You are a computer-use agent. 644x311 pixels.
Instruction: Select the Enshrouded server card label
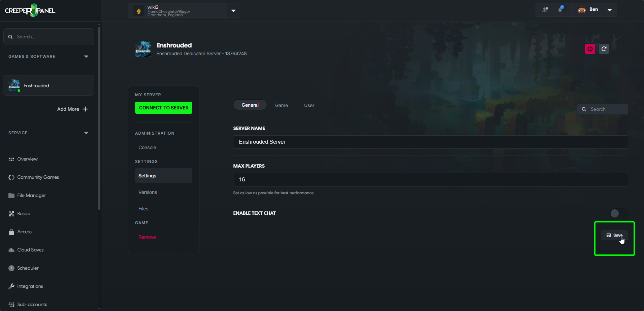click(x=36, y=85)
